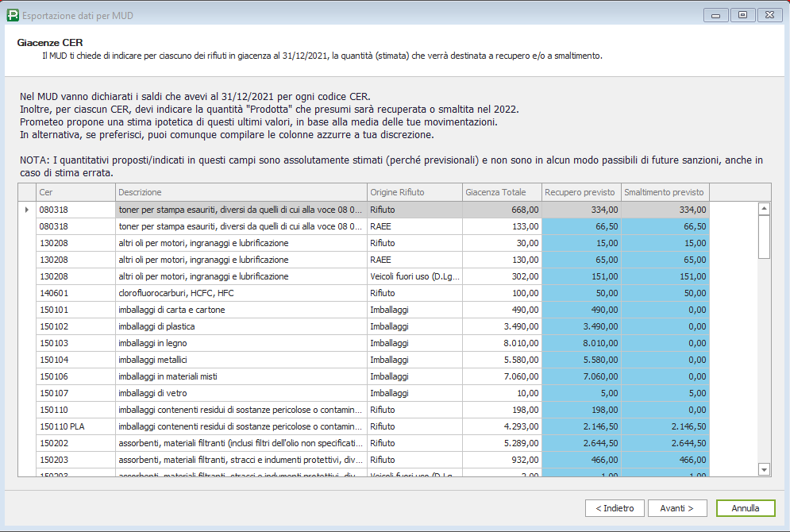This screenshot has width=790, height=532.
Task: Click the < Indietro button
Action: (x=615, y=508)
